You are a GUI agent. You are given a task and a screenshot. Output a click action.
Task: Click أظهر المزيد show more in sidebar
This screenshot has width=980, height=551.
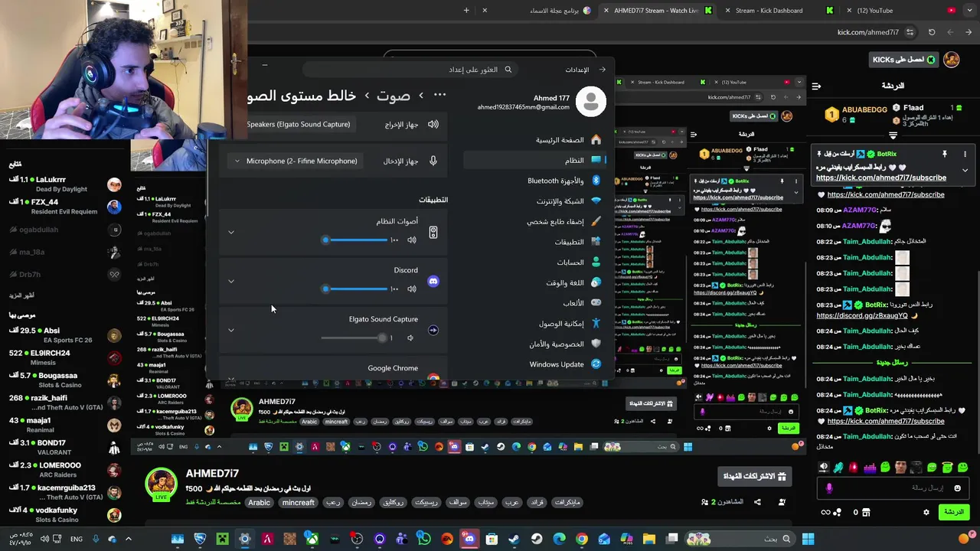click(x=22, y=295)
